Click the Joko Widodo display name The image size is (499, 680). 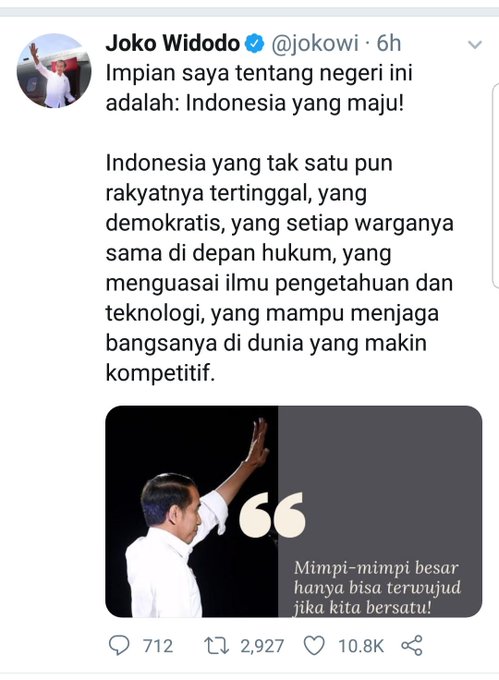[173, 43]
